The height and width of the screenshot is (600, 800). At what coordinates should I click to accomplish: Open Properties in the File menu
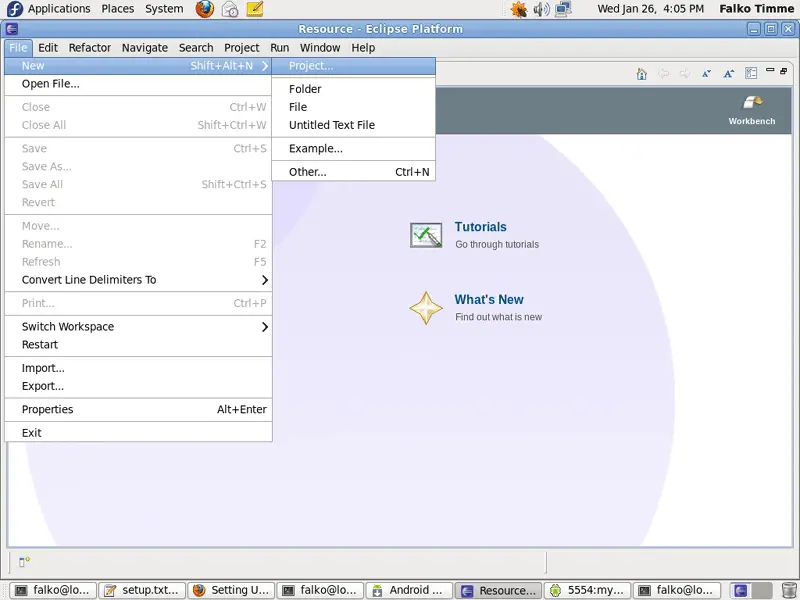[138, 409]
